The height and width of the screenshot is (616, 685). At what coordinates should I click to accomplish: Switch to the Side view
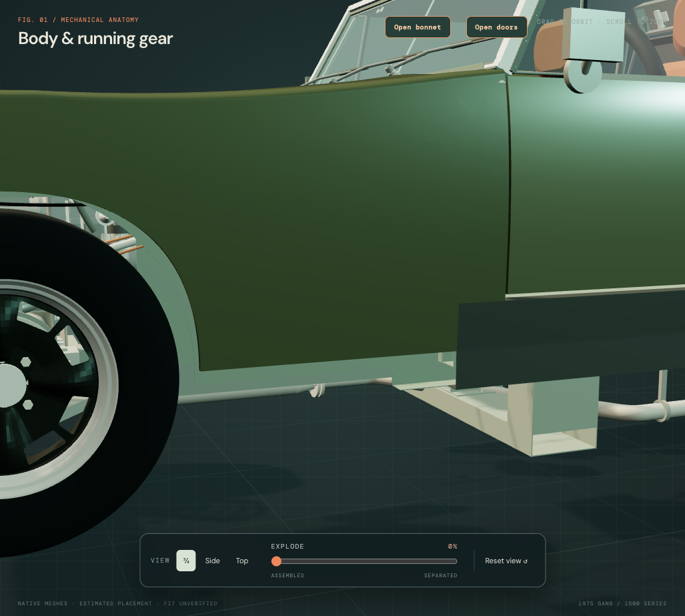[x=212, y=561]
